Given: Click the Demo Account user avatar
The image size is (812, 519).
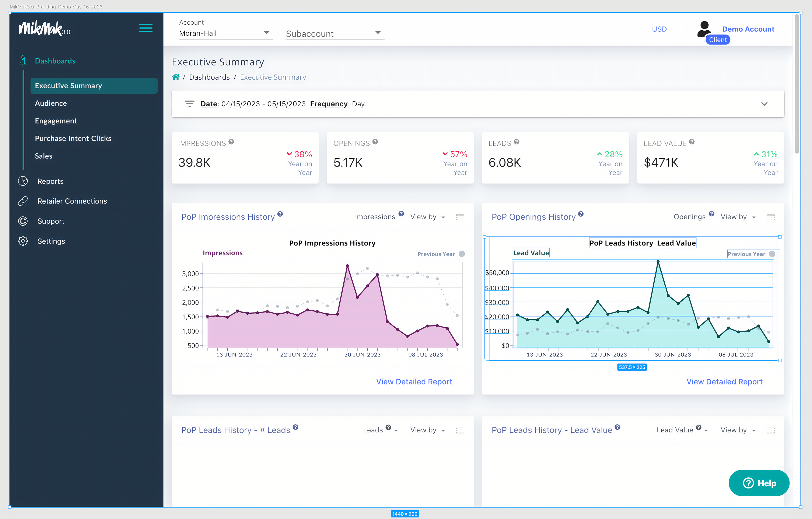Looking at the screenshot, I should click(x=704, y=29).
